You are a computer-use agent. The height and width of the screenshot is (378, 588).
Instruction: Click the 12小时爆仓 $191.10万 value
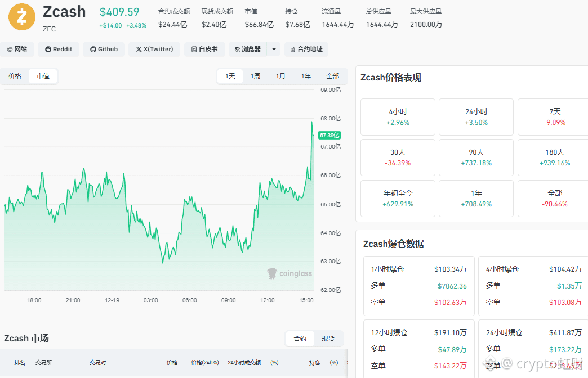[x=451, y=332]
